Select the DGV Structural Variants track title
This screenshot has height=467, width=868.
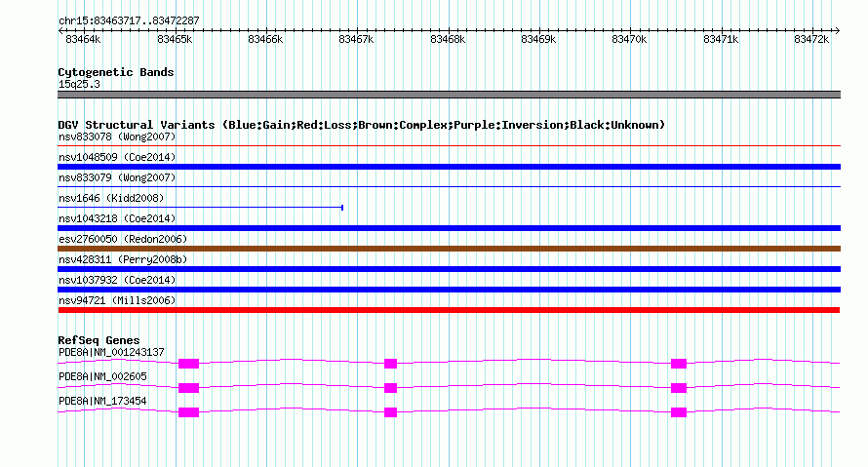pyautogui.click(x=361, y=125)
